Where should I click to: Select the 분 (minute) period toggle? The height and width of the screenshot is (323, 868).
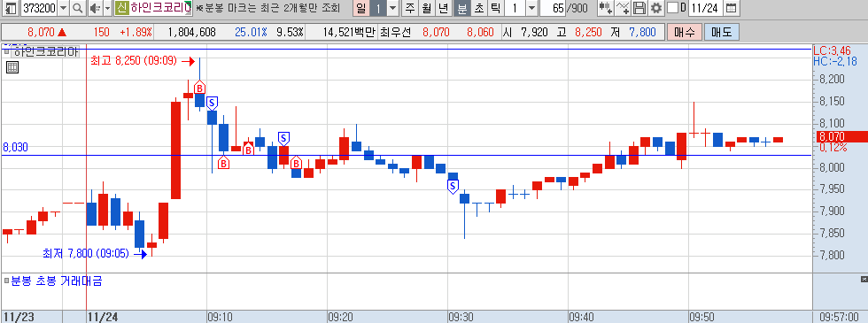(x=461, y=8)
